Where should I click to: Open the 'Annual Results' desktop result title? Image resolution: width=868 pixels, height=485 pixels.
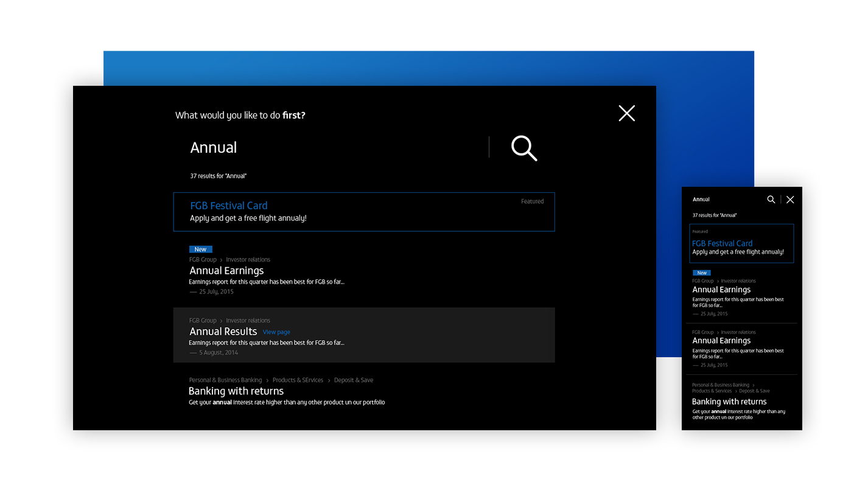[223, 332]
